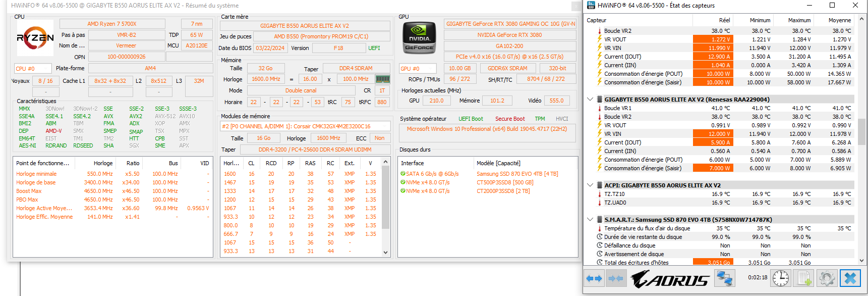Screen dimensions: 868x296
Task: Click status icon of NVMe drive CT500P3SSD8
Action: pyautogui.click(x=403, y=182)
